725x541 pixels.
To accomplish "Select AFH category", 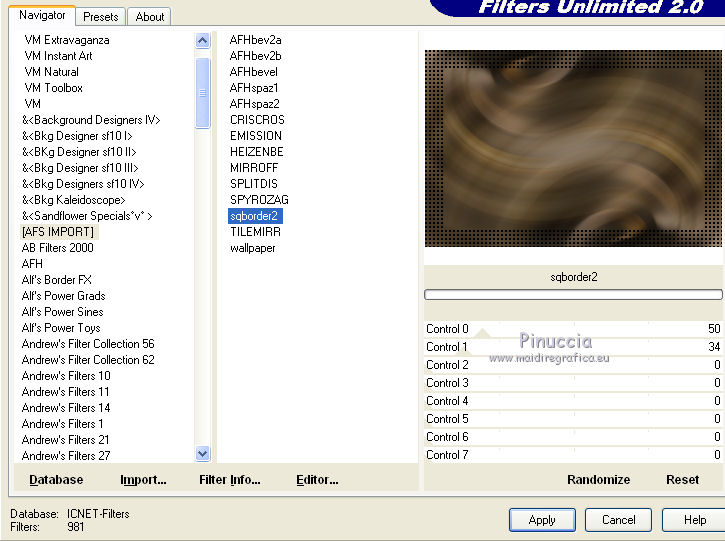I will tap(32, 264).
